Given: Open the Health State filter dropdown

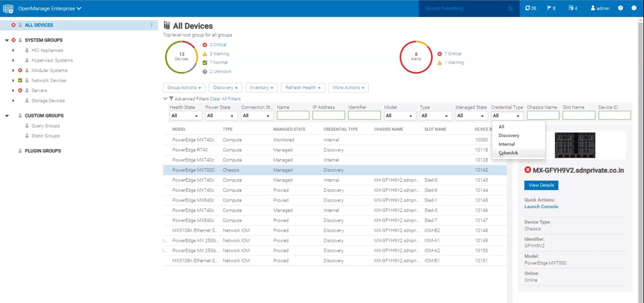Looking at the screenshot, I should tap(186, 116).
